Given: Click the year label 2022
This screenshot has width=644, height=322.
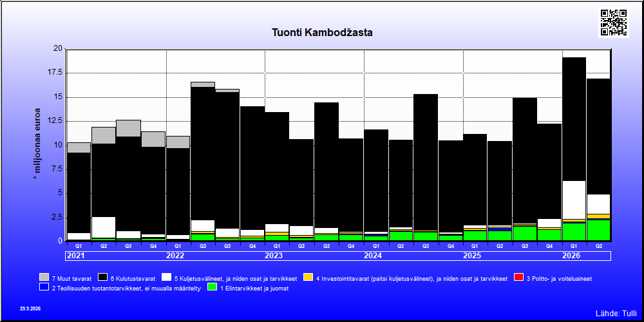Looking at the screenshot, I should click(x=175, y=256).
